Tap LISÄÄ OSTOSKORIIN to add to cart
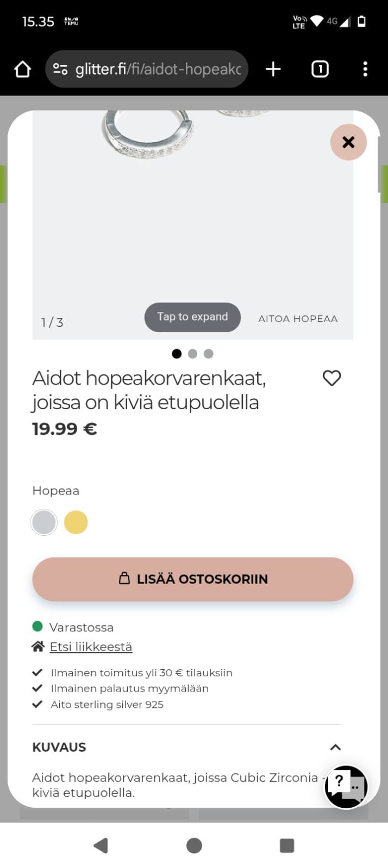This screenshot has height=868, width=388. pyautogui.click(x=193, y=579)
